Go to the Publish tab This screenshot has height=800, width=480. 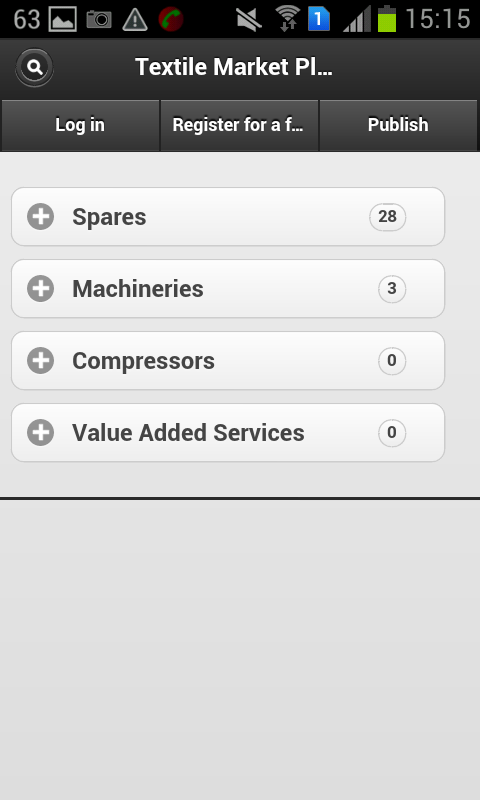tap(398, 125)
